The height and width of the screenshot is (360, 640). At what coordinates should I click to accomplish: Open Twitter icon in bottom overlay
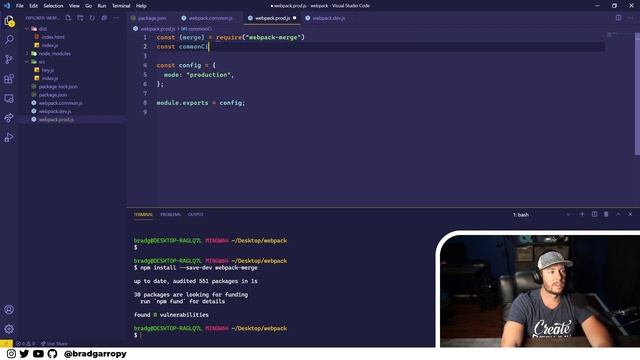[24, 354]
